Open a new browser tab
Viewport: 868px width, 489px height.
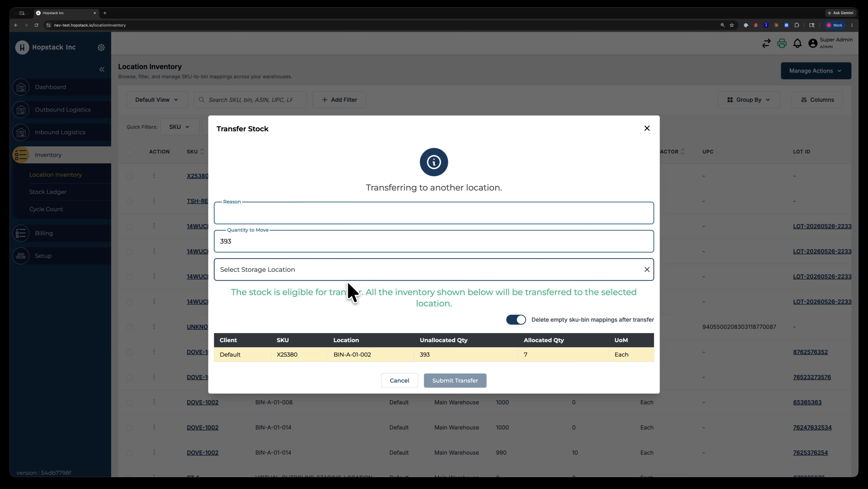(105, 13)
